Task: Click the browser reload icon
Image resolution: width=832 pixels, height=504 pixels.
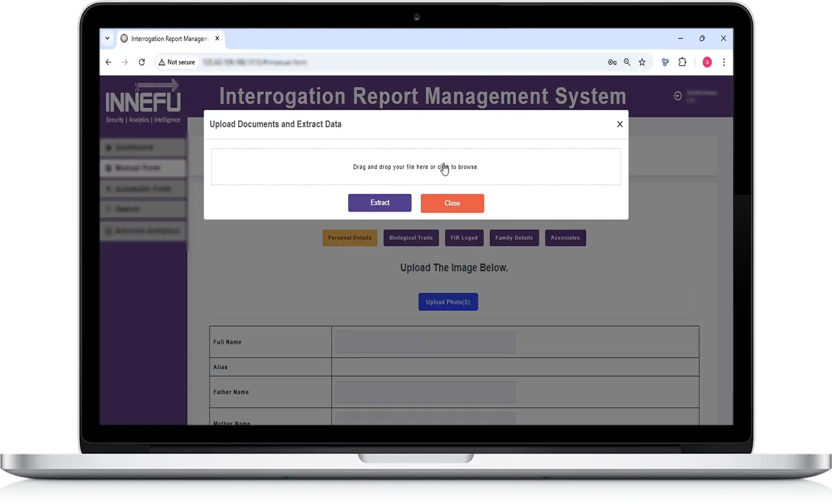Action: (x=142, y=62)
